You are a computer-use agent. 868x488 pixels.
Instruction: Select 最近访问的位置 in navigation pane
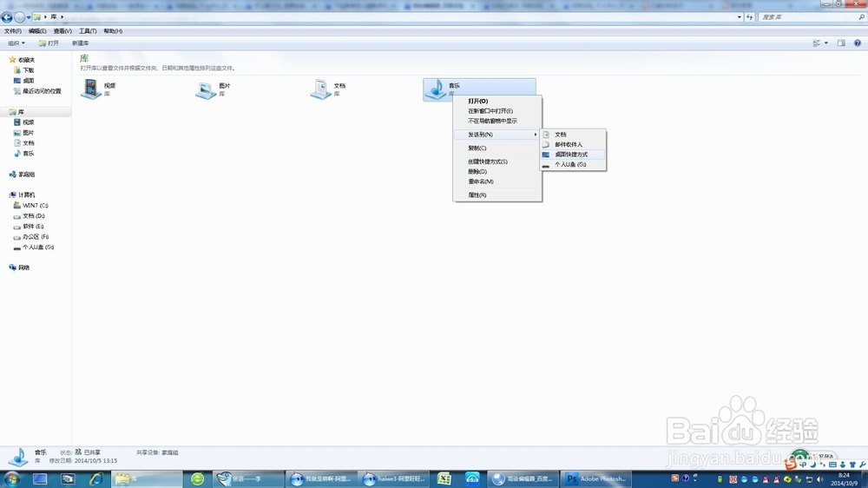coord(42,91)
